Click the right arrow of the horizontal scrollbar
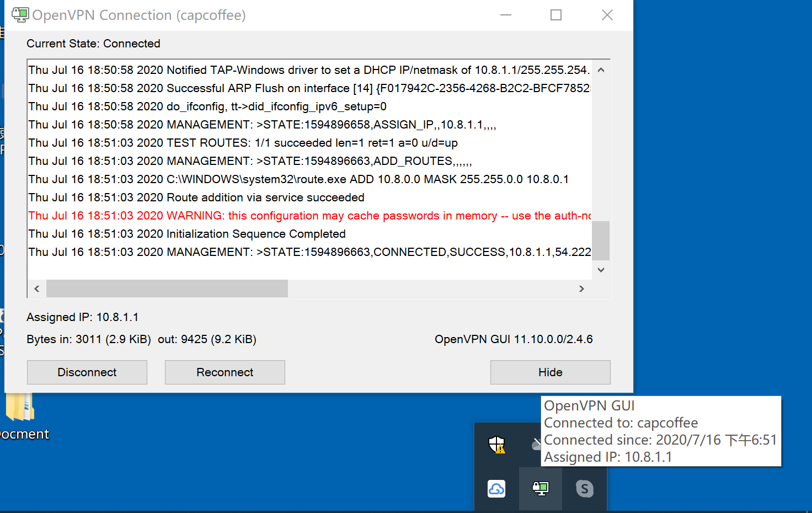Image resolution: width=812 pixels, height=513 pixels. pos(581,288)
